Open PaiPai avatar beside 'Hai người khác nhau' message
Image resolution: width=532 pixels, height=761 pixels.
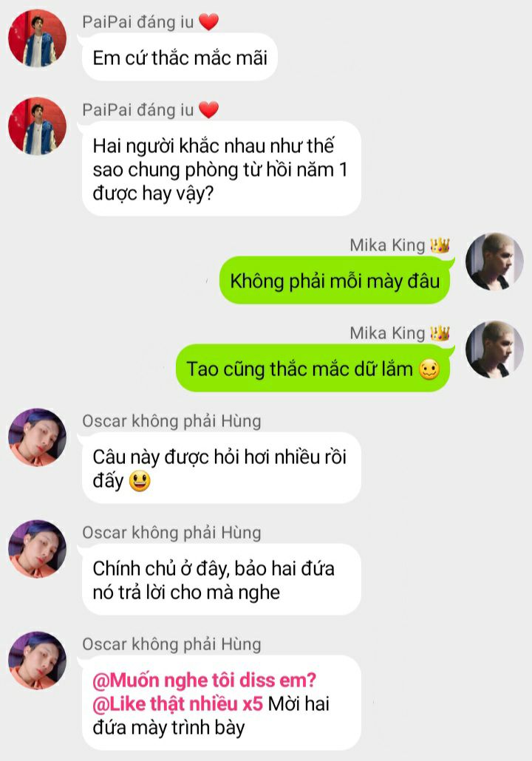point(38,126)
